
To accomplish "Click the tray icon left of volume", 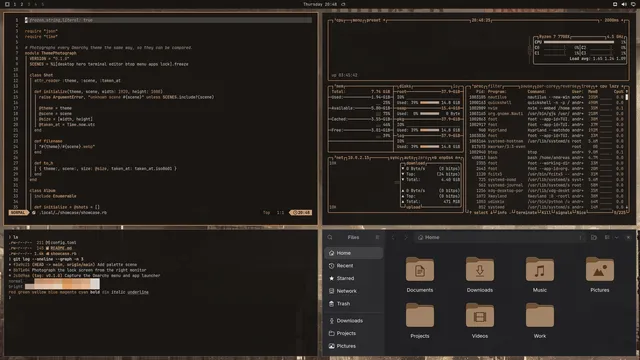I will 615,4.
